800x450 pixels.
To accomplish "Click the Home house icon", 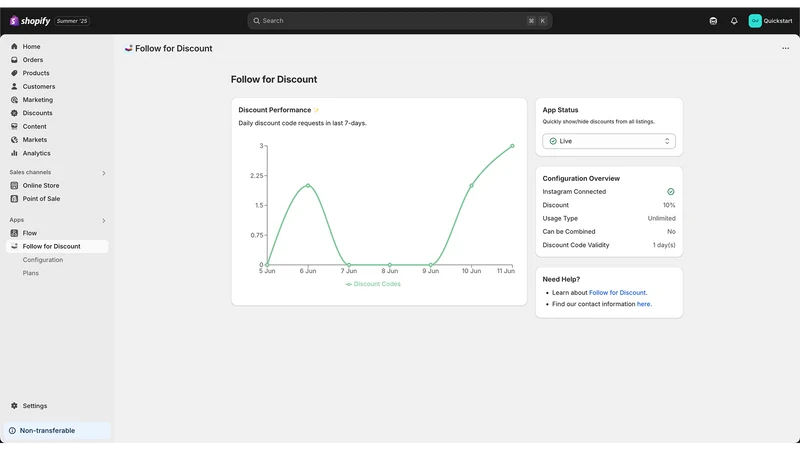I will 14,46.
